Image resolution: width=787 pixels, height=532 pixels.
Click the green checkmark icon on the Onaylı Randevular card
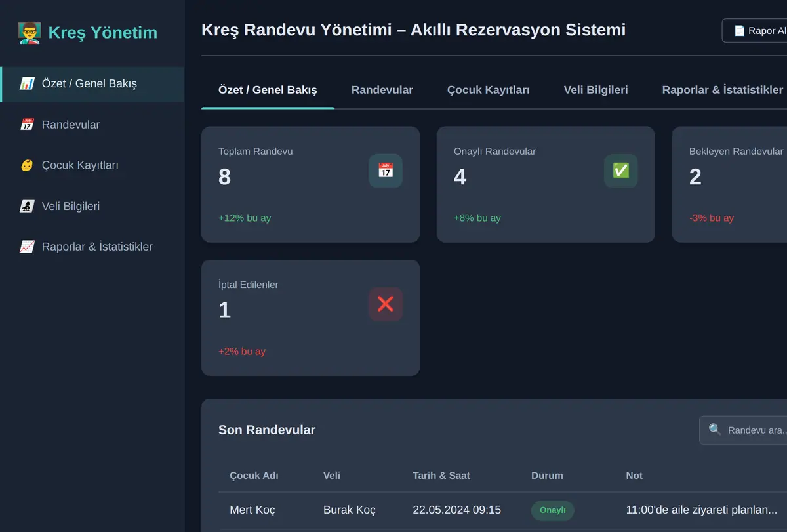(620, 171)
